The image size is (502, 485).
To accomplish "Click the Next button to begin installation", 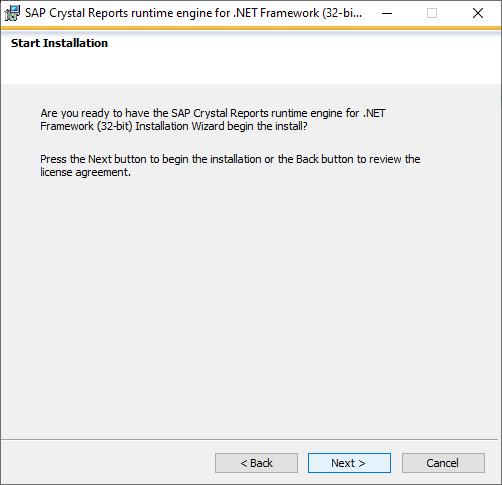I will (x=349, y=463).
